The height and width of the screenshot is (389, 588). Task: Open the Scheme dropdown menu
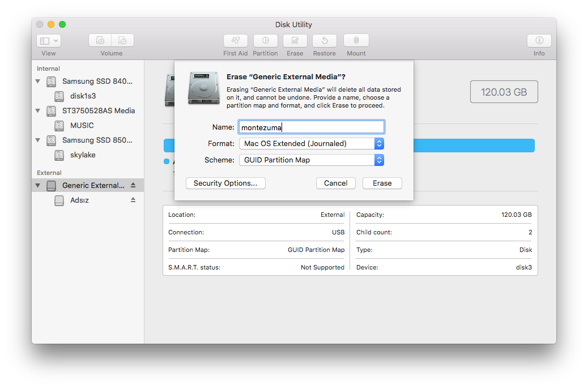coord(311,160)
